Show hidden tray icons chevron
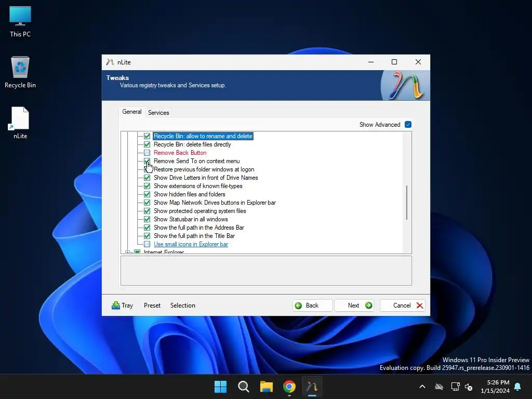The width and height of the screenshot is (532, 399). (422, 387)
